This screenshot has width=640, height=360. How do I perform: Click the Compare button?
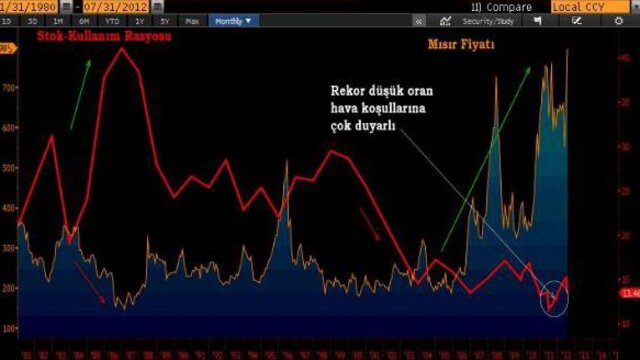[502, 7]
